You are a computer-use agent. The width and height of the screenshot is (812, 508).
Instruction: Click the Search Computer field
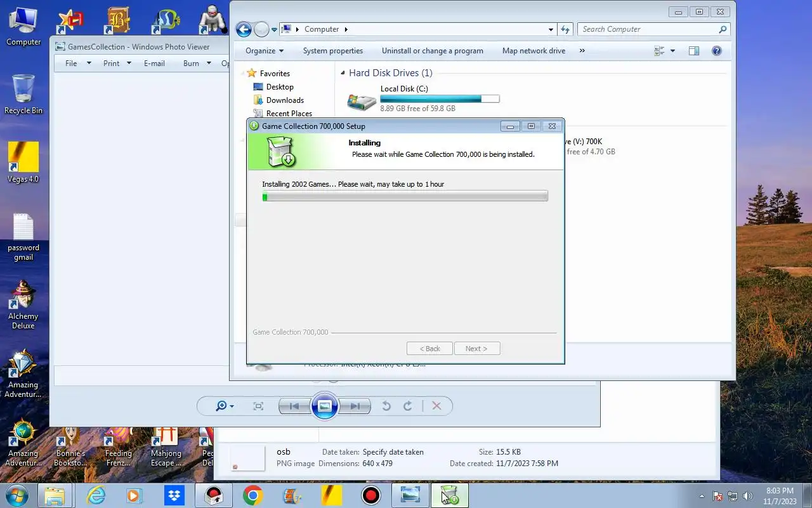(x=653, y=29)
